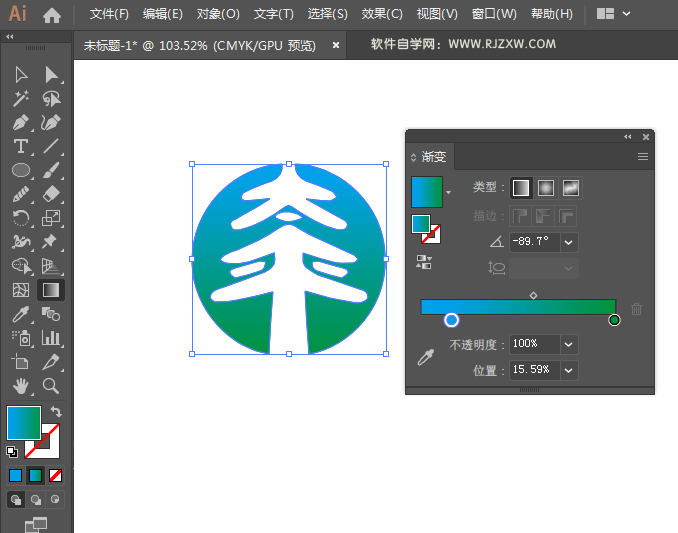Enable Draw Normal mode
678x533 pixels.
click(x=16, y=500)
